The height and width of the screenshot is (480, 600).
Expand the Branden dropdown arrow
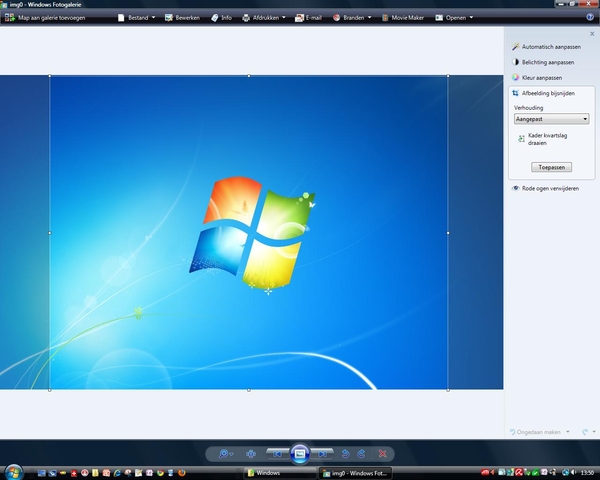coord(369,17)
